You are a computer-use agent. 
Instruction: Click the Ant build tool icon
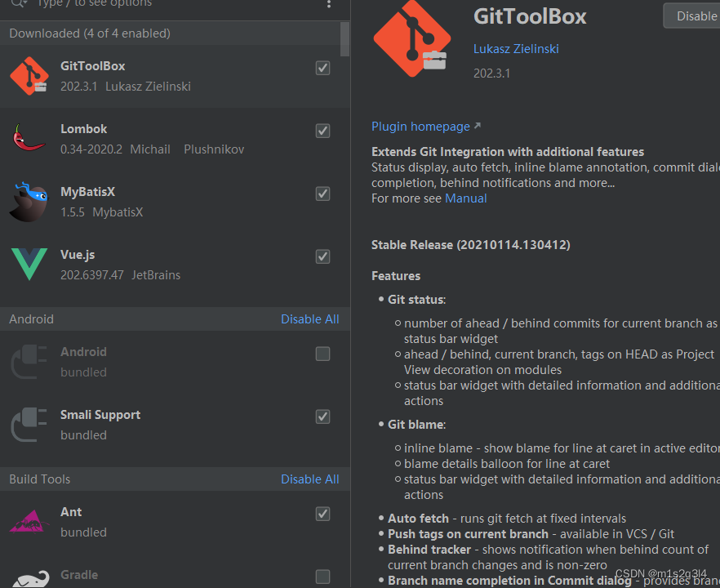pos(29,520)
